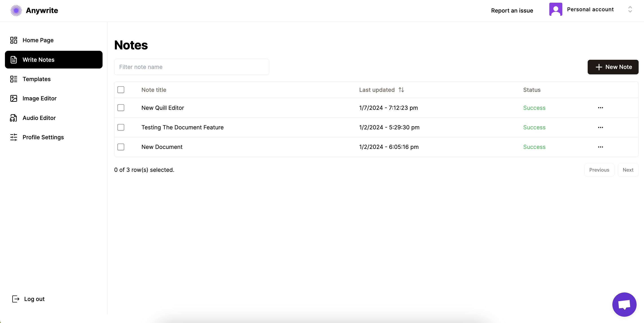
Task: Toggle the select-all header checkbox
Action: [x=121, y=90]
